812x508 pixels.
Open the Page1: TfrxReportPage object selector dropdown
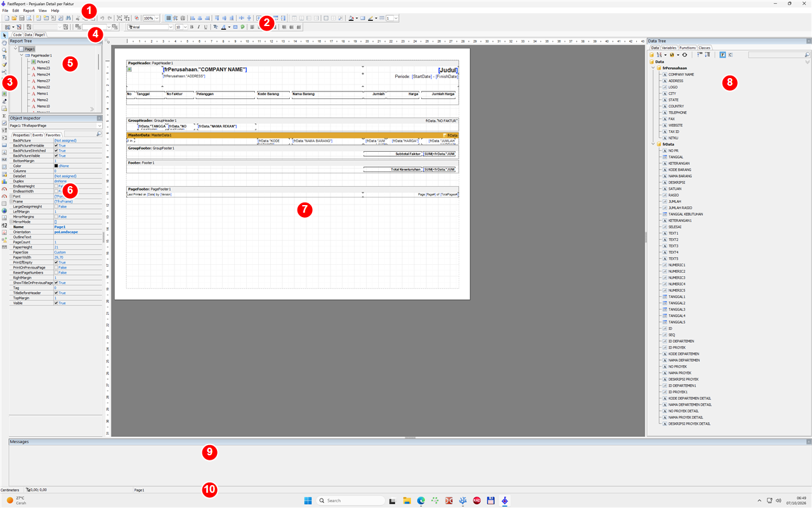pyautogui.click(x=99, y=126)
